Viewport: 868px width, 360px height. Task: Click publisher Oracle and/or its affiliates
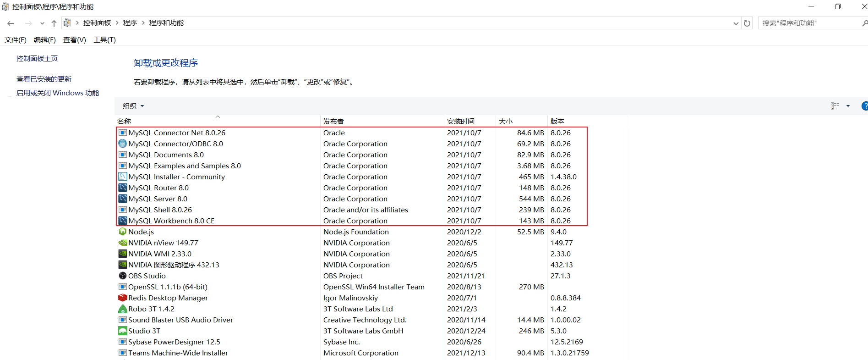tap(366, 210)
